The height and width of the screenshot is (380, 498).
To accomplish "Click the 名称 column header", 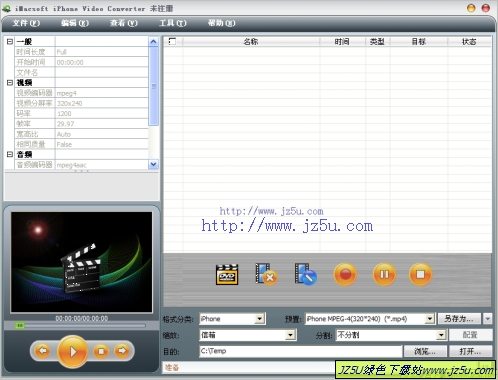I will pyautogui.click(x=251, y=41).
